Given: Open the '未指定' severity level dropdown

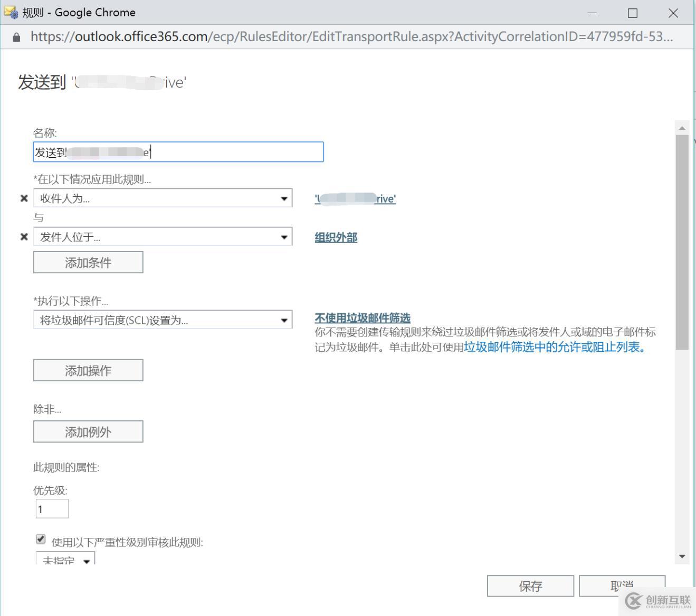Looking at the screenshot, I should click(65, 559).
